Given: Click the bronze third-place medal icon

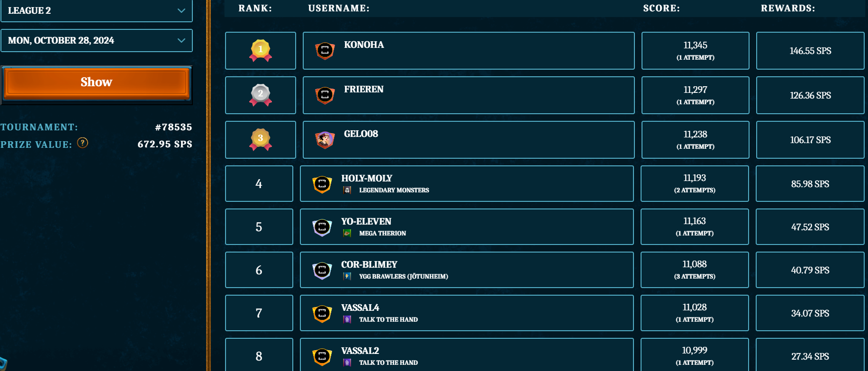Looking at the screenshot, I should pyautogui.click(x=261, y=139).
